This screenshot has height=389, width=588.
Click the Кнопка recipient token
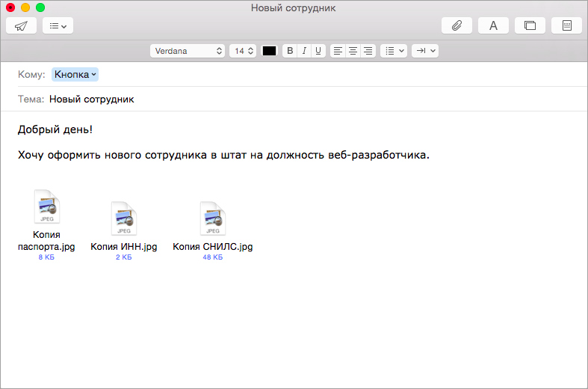pyautogui.click(x=75, y=74)
